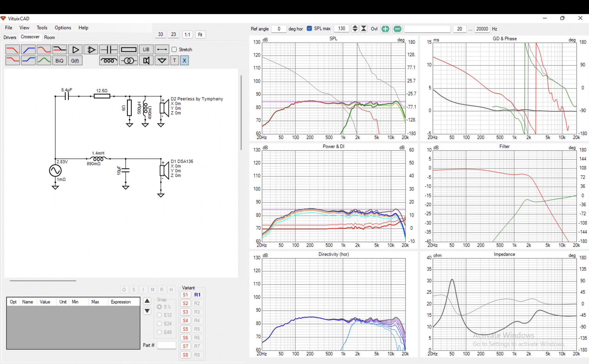
Task: Add a capacitor component
Action: [108, 50]
